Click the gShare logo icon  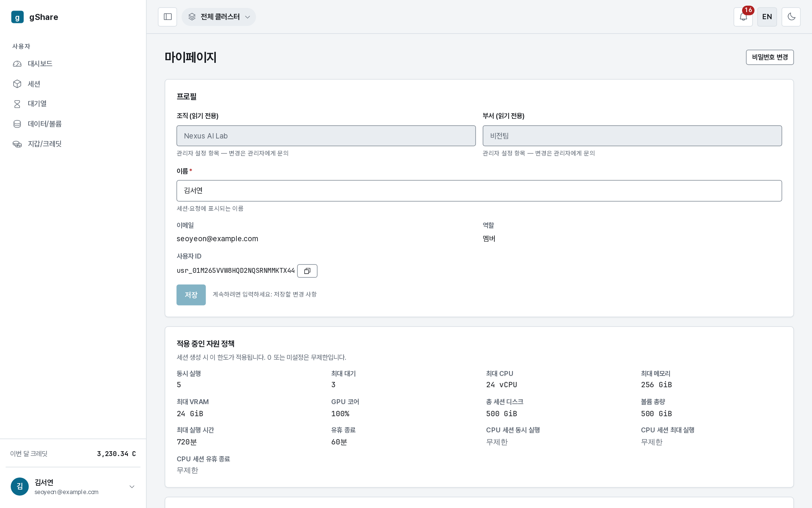tap(17, 17)
